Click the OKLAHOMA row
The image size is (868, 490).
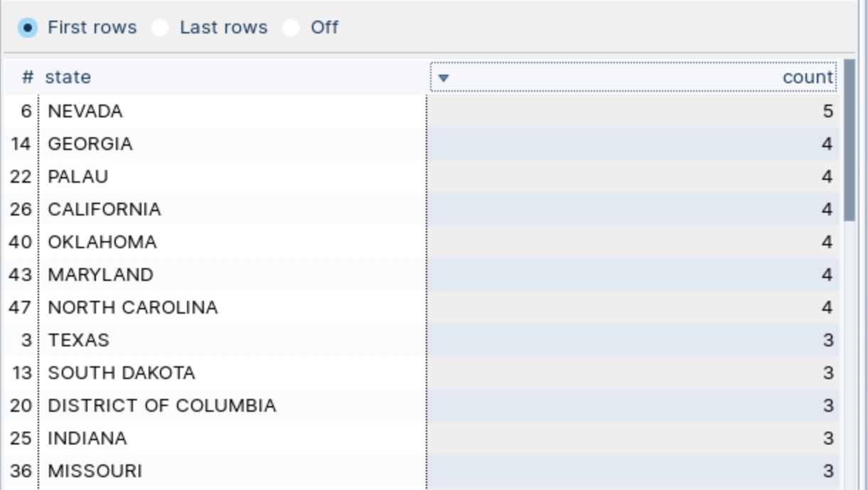tap(102, 242)
